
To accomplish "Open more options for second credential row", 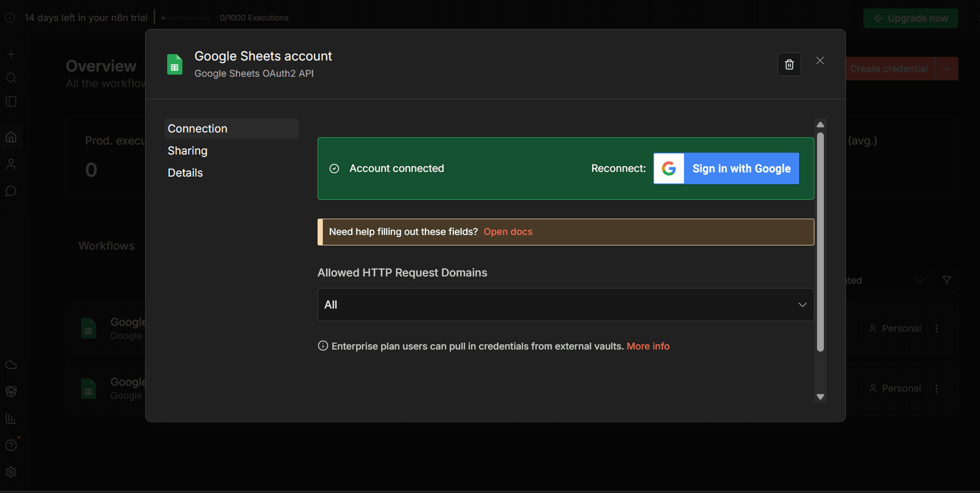I will [936, 388].
